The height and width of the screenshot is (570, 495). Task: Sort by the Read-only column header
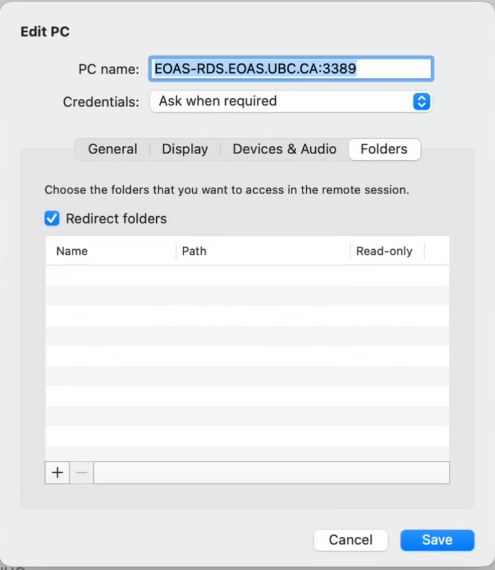(387, 251)
